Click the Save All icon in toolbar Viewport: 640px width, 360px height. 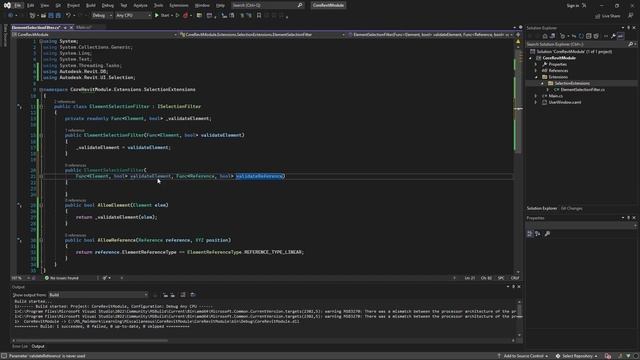58,16
